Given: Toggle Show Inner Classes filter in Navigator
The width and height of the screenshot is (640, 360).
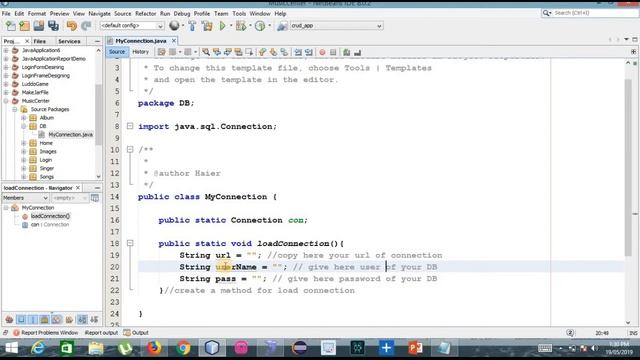Looking at the screenshot, I should [56, 320].
